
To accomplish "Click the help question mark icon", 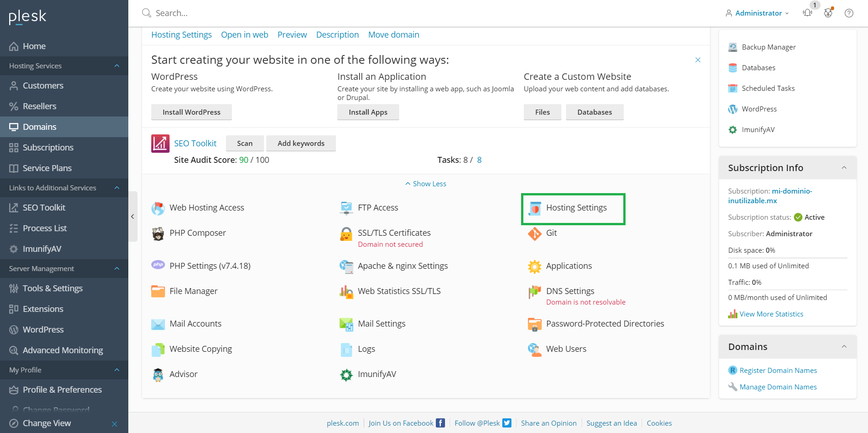I will 849,13.
